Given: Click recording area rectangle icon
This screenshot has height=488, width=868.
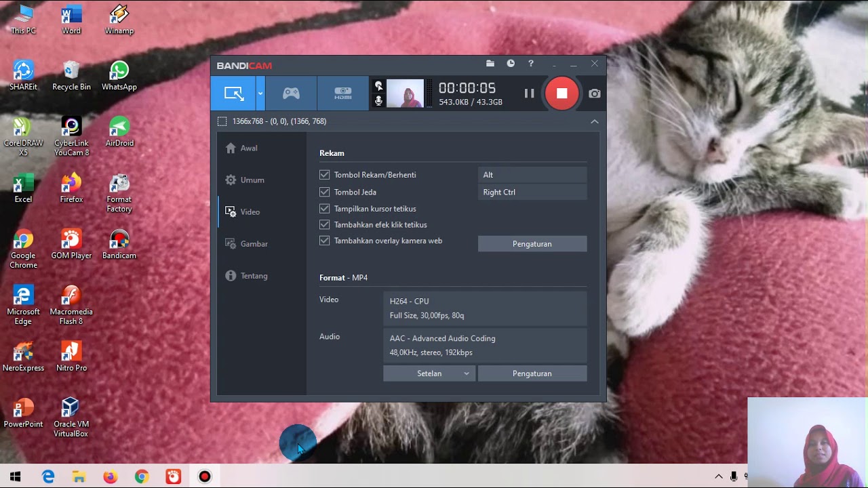Looking at the screenshot, I should [x=222, y=121].
